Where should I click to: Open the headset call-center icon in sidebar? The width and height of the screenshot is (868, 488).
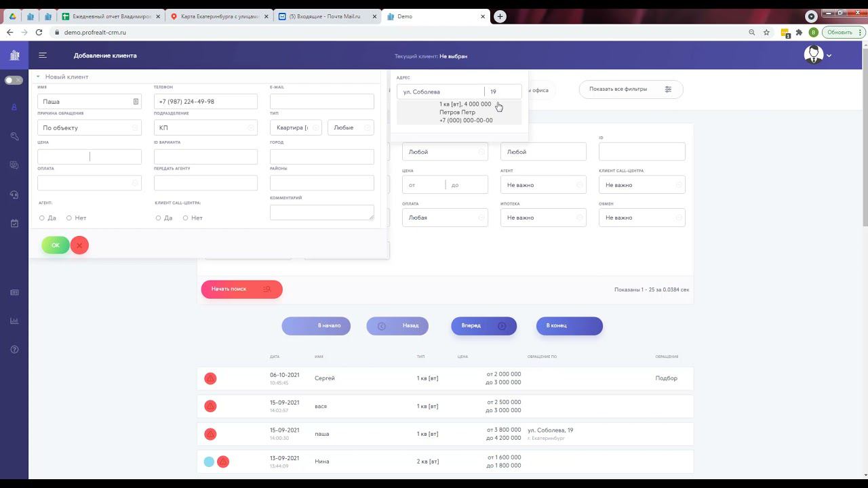[x=14, y=195]
